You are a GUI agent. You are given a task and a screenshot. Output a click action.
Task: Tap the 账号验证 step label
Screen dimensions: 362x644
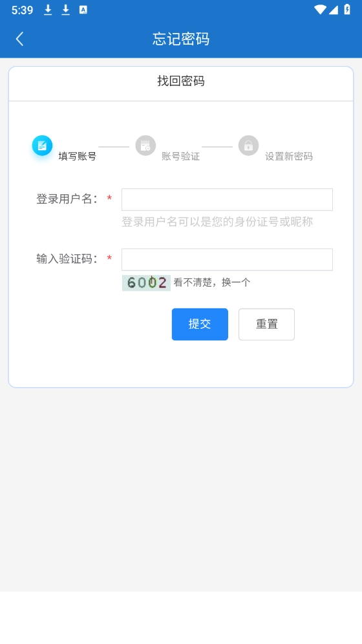(180, 157)
